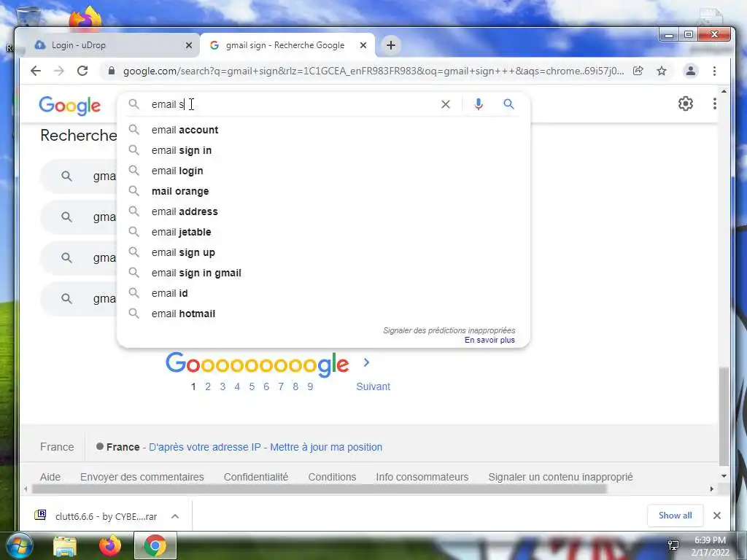This screenshot has height=560, width=747.
Task: Click the scroll-down arrow of the page
Action: tap(724, 475)
